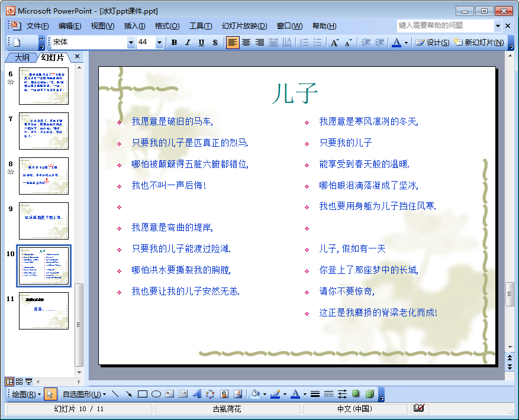The width and height of the screenshot is (519, 420).
Task: Click the New document icon
Action: 17,43
